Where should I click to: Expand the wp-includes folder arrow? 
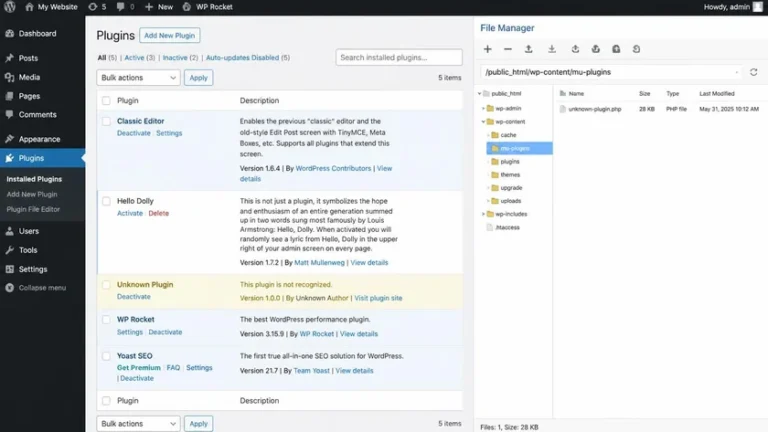(483, 214)
